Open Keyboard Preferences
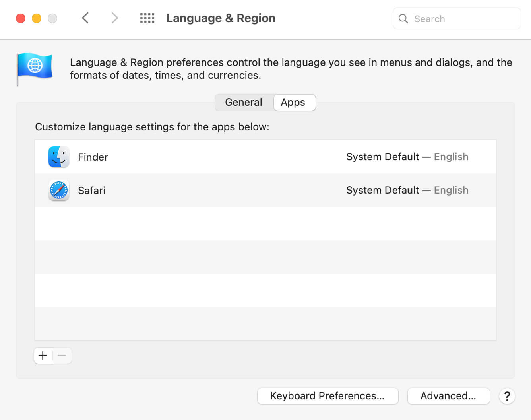Screen dimensions: 531x420 [x=328, y=396]
